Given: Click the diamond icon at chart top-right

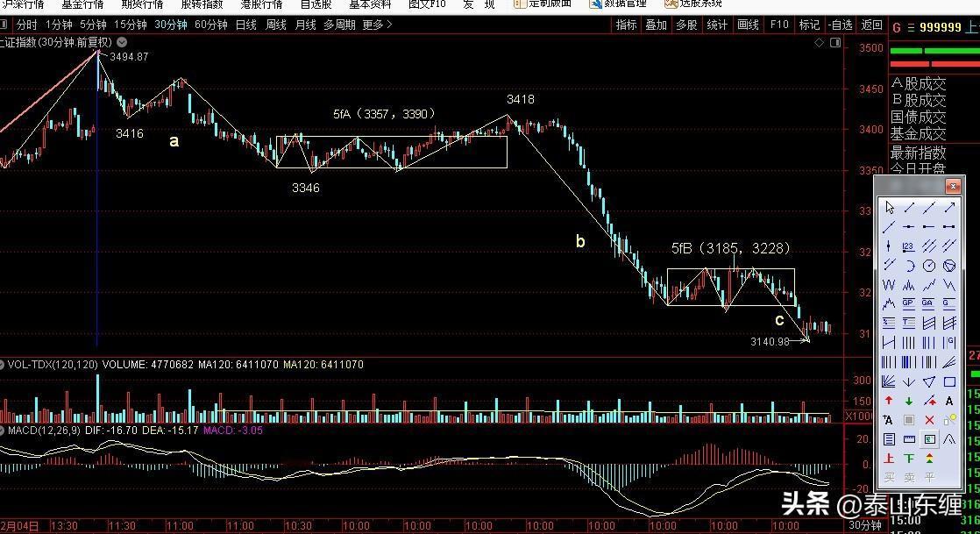Looking at the screenshot, I should coord(820,42).
